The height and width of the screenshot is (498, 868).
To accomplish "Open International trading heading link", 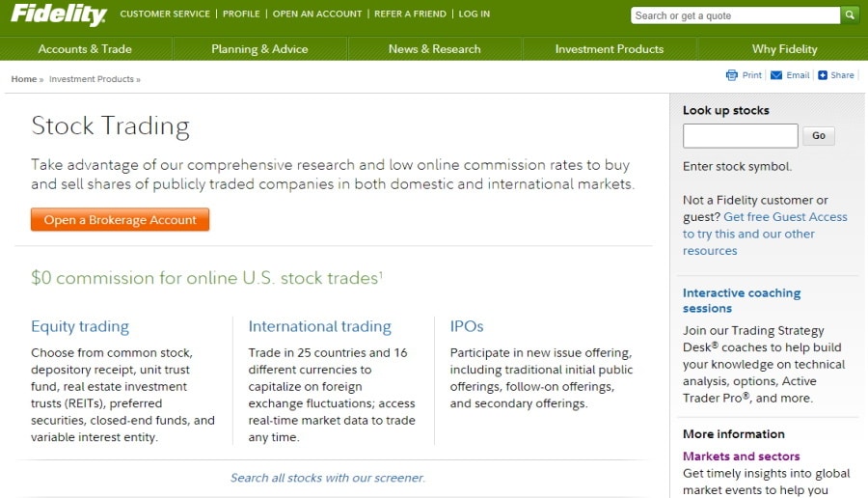I will (319, 326).
